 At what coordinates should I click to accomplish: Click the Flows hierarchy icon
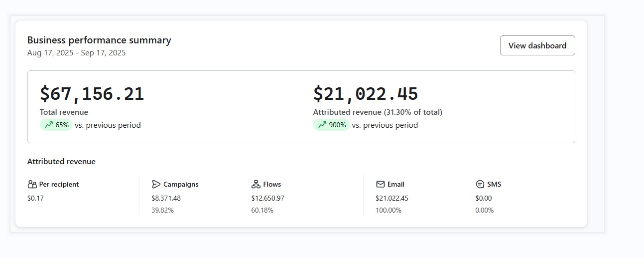pyautogui.click(x=256, y=184)
